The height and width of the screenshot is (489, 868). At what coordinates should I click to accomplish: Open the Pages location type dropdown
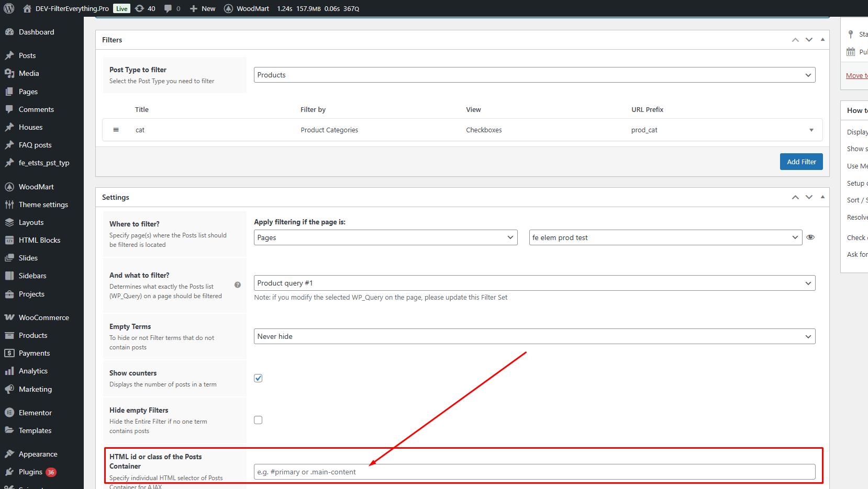[x=386, y=237]
